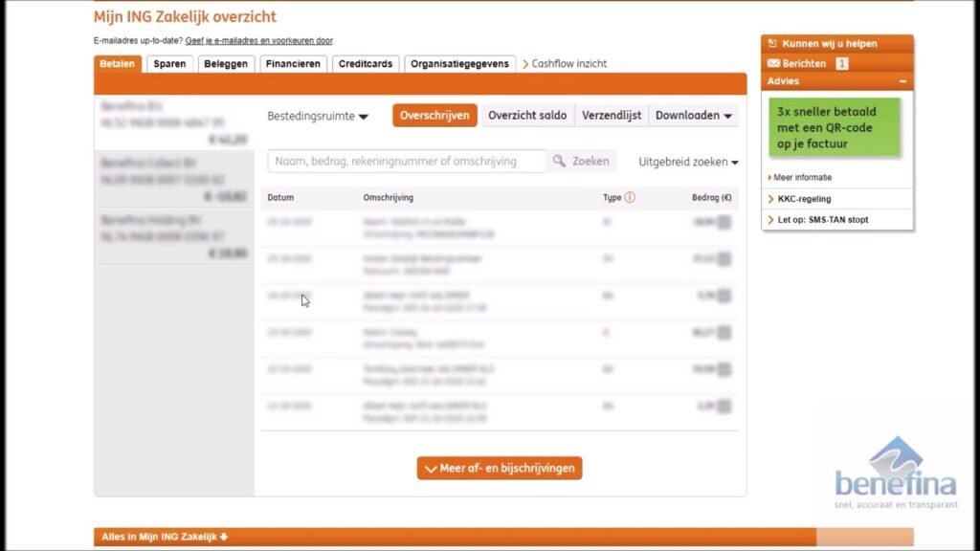
Task: Click the Type column info icon
Action: pyautogui.click(x=630, y=198)
